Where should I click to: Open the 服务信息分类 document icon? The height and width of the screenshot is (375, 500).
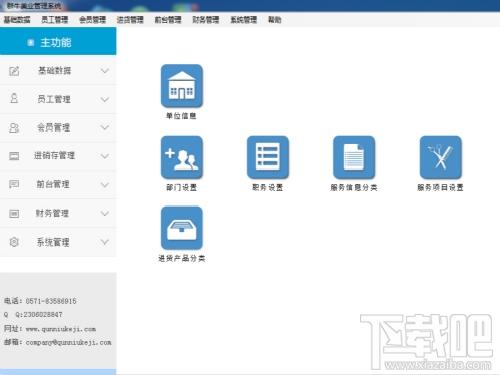tap(354, 157)
